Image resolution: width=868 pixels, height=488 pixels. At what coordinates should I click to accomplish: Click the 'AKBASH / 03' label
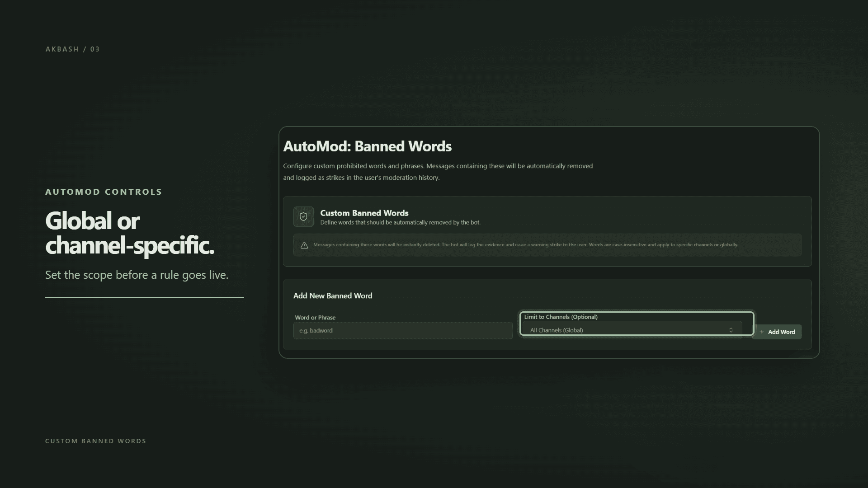[72, 49]
